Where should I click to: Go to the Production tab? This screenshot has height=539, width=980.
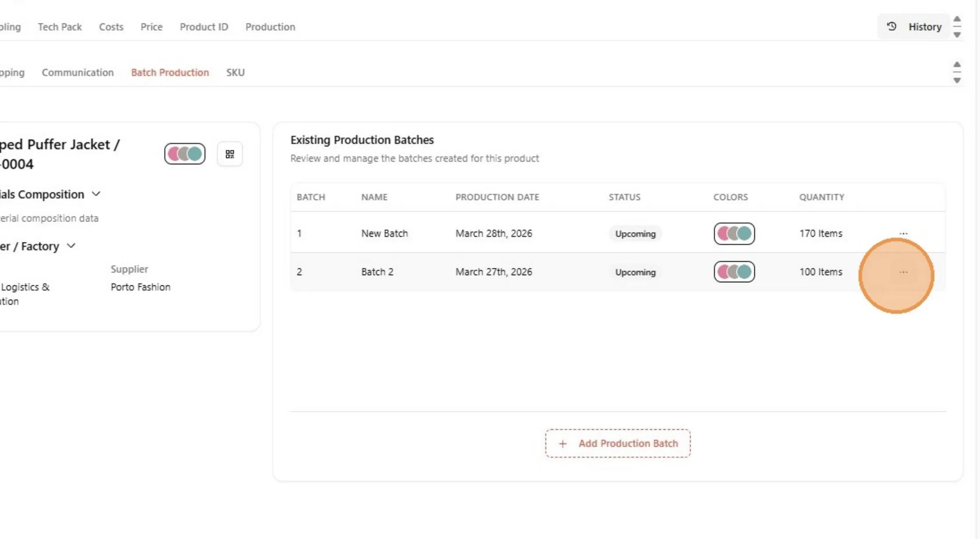pyautogui.click(x=270, y=27)
